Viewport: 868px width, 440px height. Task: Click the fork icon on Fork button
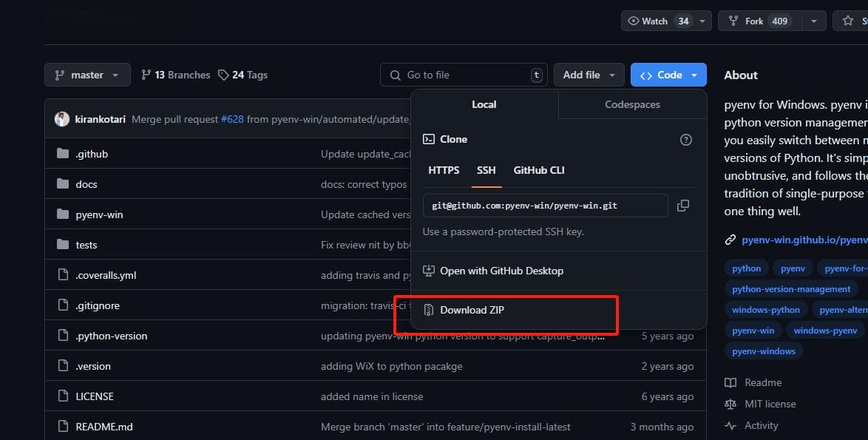point(733,21)
